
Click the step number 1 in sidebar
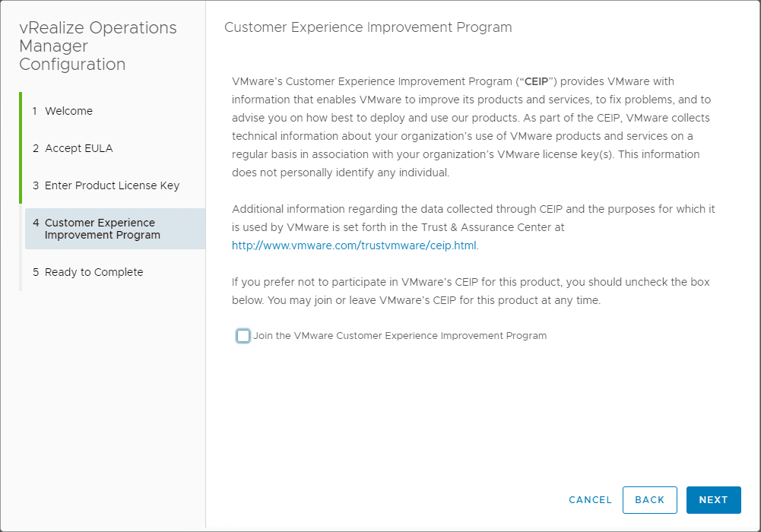pyautogui.click(x=35, y=111)
